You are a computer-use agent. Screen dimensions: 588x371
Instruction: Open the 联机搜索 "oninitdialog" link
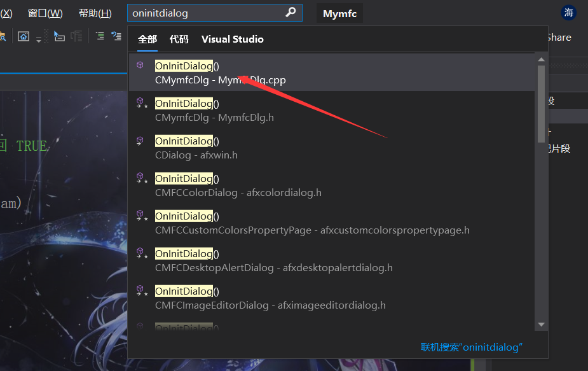[472, 347]
